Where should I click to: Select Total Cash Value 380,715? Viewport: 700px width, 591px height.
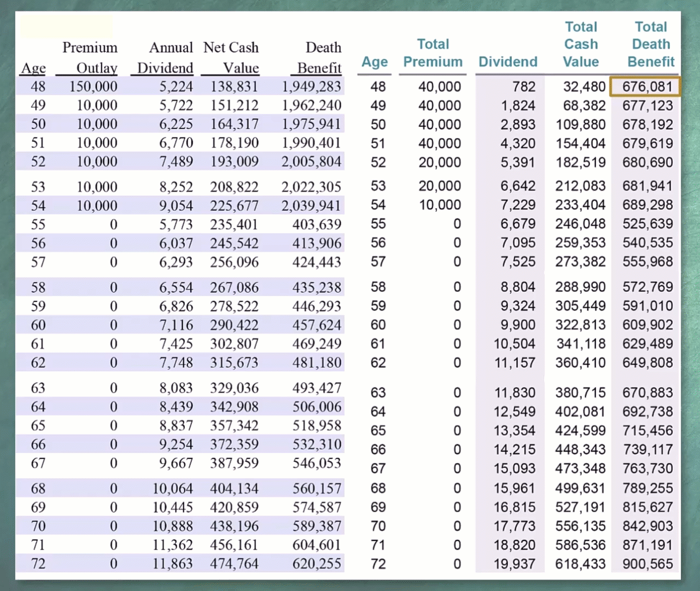580,393
